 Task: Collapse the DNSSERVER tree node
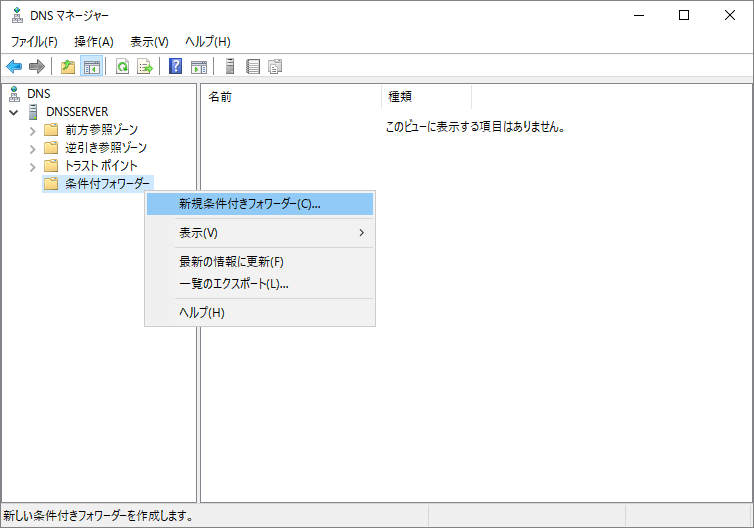click(x=13, y=112)
